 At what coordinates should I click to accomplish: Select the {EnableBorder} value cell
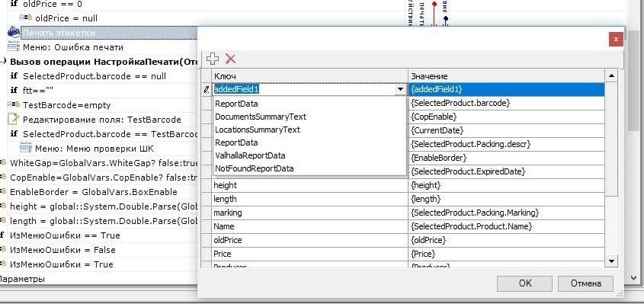pyautogui.click(x=506, y=158)
